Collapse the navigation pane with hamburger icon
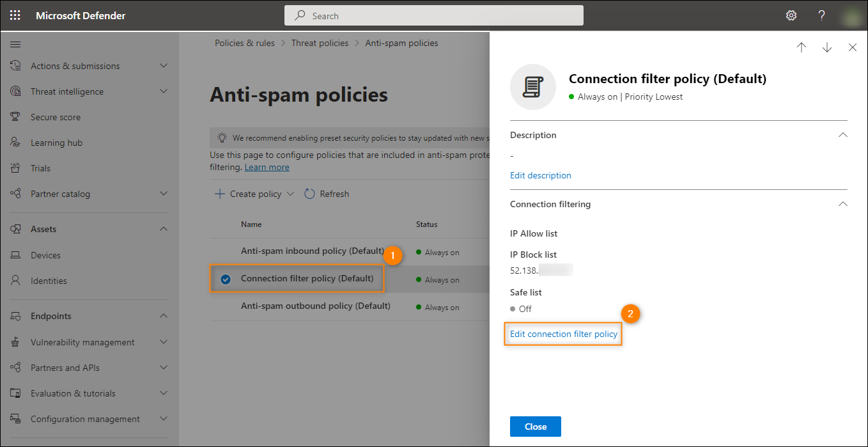 [x=15, y=44]
